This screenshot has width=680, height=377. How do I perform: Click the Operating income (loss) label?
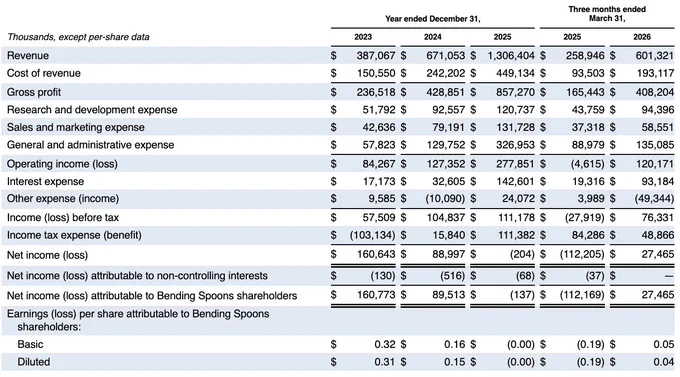[62, 164]
